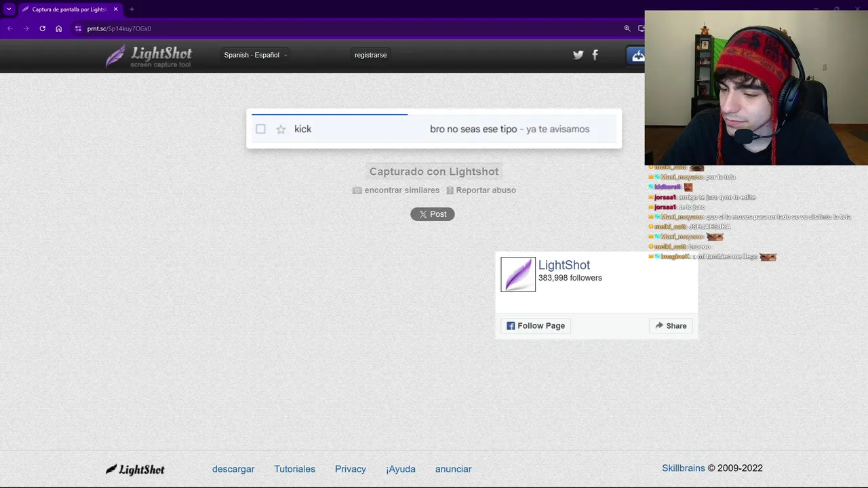Open the Skillbrains footer link
This screenshot has height=488, width=868.
pos(684,468)
